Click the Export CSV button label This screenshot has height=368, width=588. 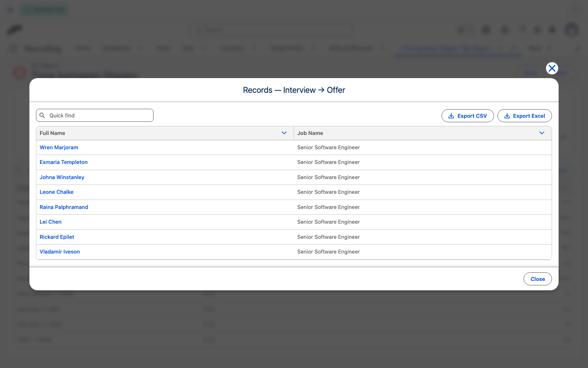click(x=472, y=116)
